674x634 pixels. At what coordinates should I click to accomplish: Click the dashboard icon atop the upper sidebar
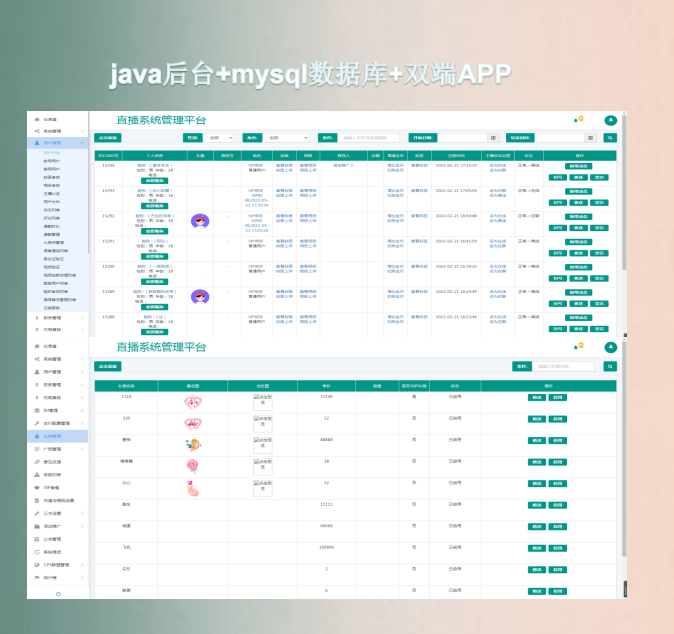pos(37,119)
